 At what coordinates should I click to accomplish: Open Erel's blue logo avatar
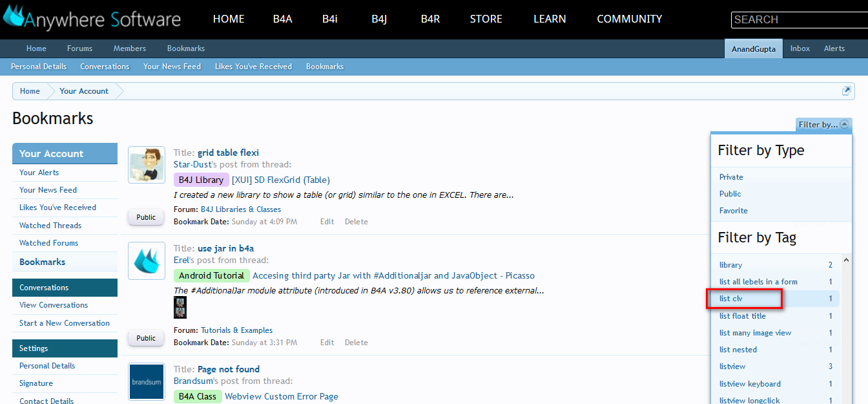tap(147, 260)
